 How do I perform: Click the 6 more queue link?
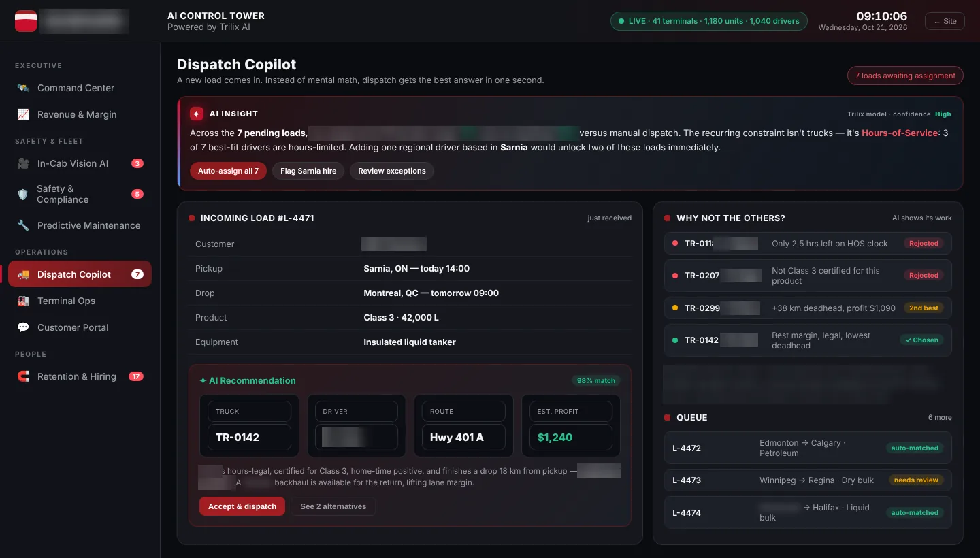point(940,418)
